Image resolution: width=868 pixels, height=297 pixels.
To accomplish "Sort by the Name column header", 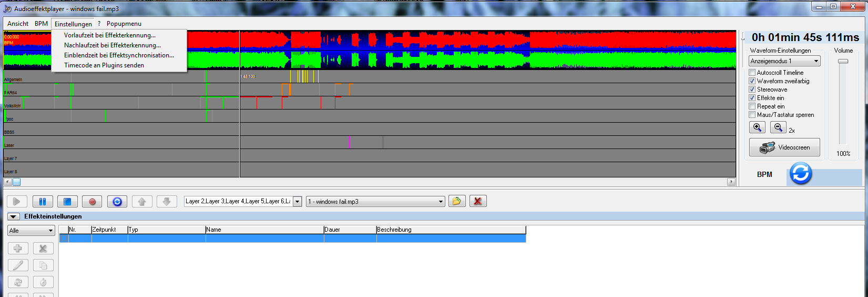I will pyautogui.click(x=264, y=230).
